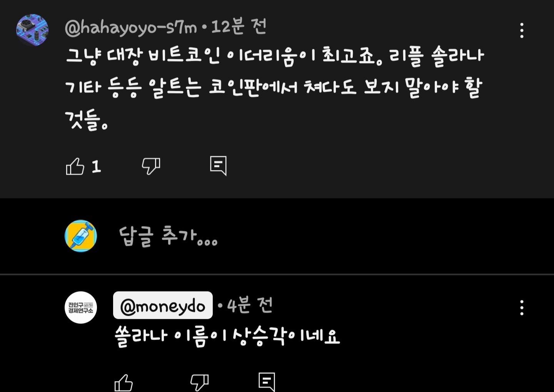Like the moneydo reply
Viewport: 554px width, 392px height.
pos(123,383)
